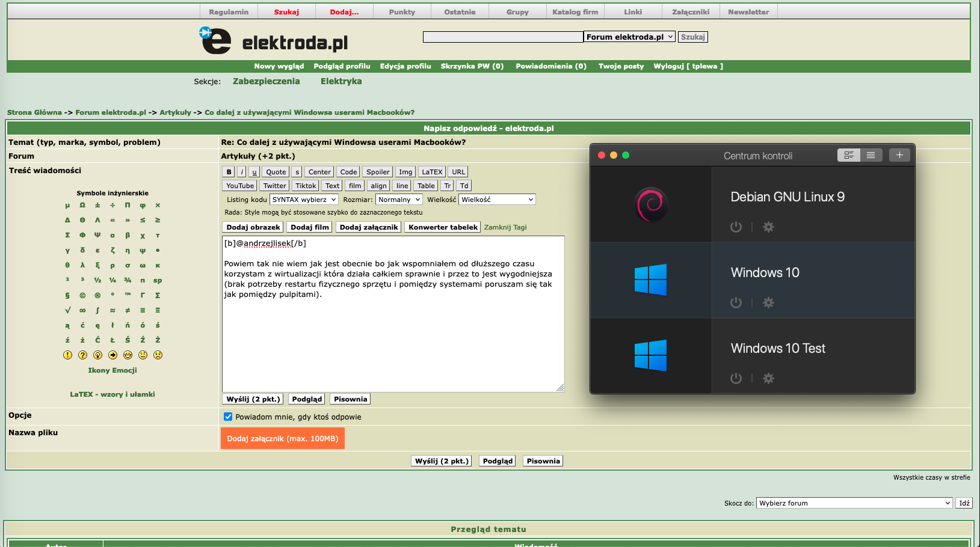Open the Załączniki menu item
The width and height of the screenshot is (980, 547).
691,12
